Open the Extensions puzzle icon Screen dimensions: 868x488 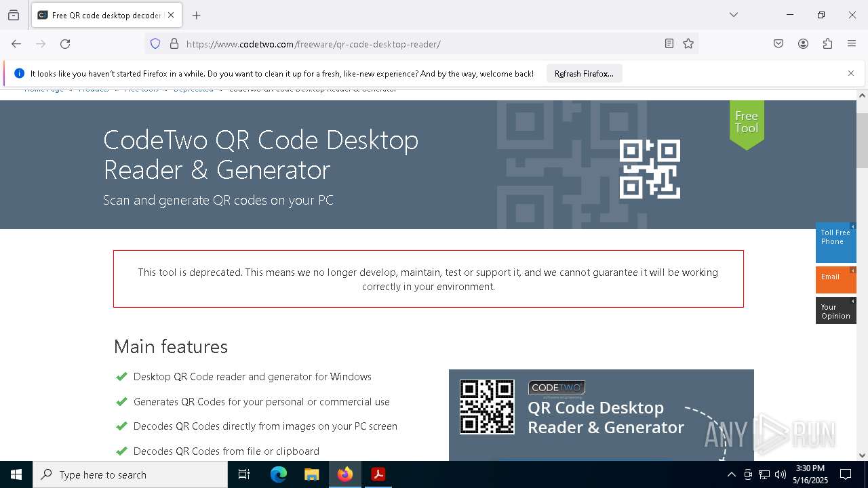[827, 44]
